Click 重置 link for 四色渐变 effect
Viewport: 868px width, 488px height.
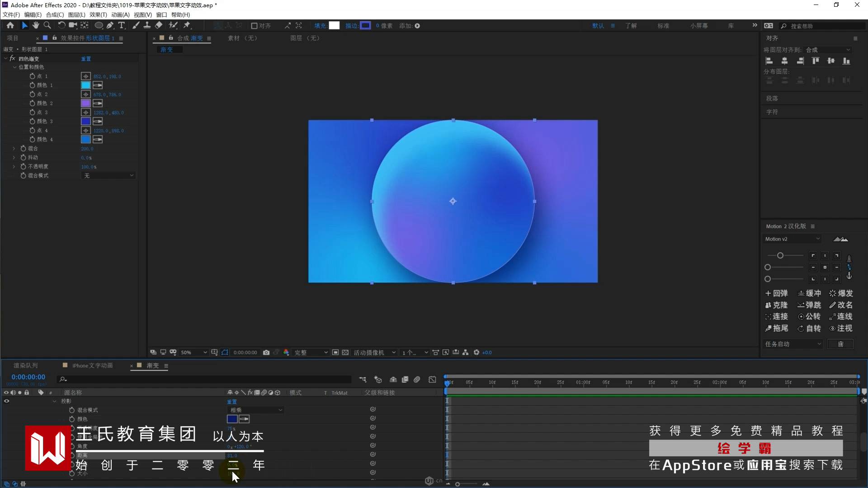[x=86, y=59]
